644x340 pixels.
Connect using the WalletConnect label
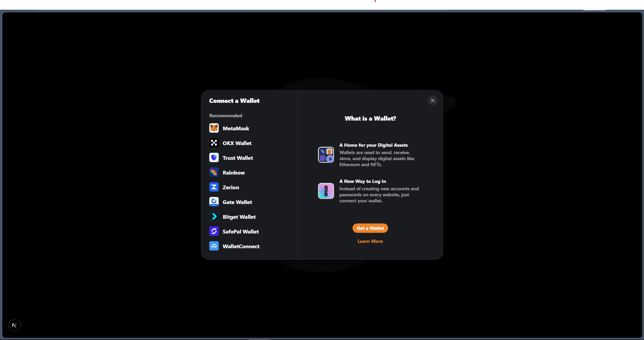241,246
